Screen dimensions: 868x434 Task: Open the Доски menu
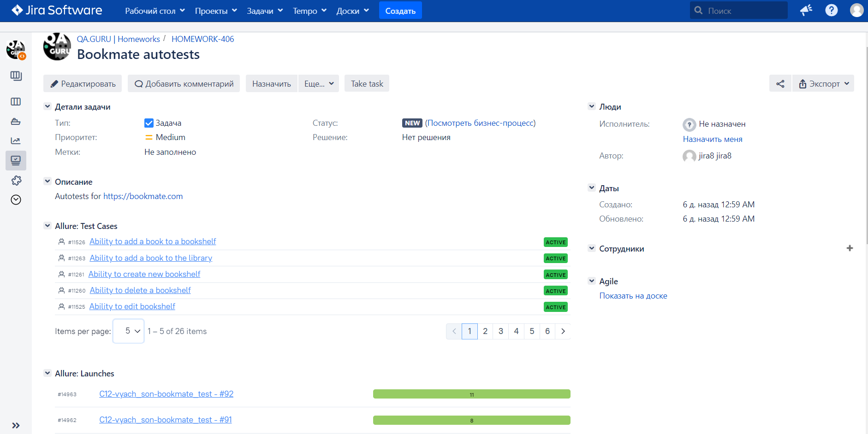352,11
